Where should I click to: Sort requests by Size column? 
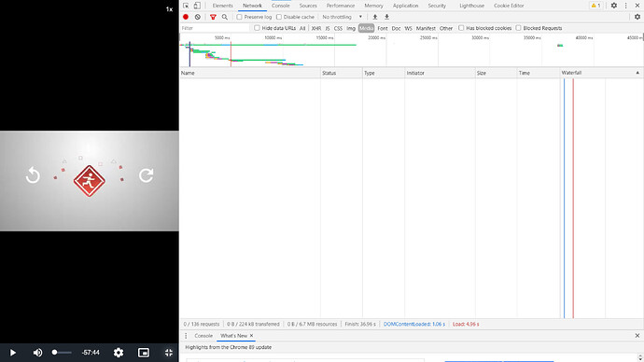[x=496, y=73]
